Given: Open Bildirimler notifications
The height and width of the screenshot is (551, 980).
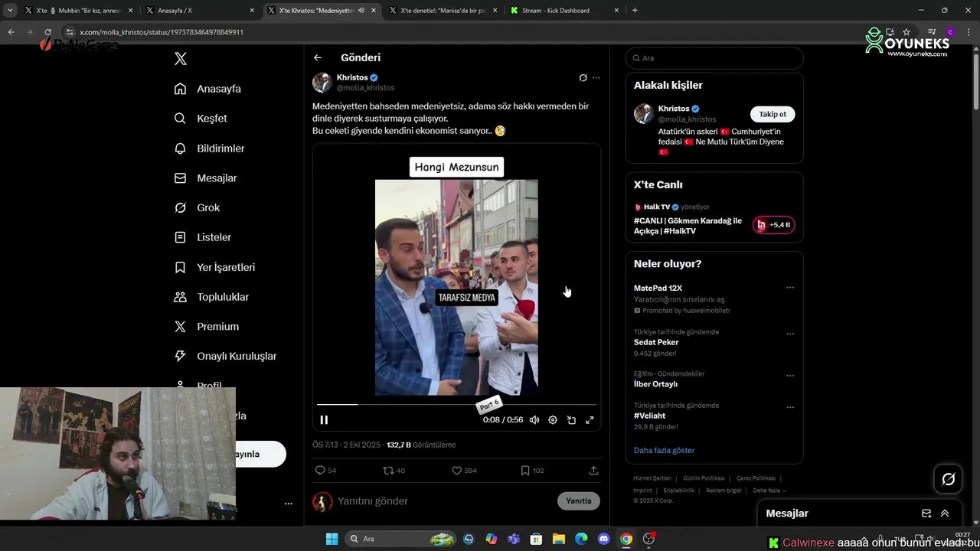Looking at the screenshot, I should [x=209, y=148].
